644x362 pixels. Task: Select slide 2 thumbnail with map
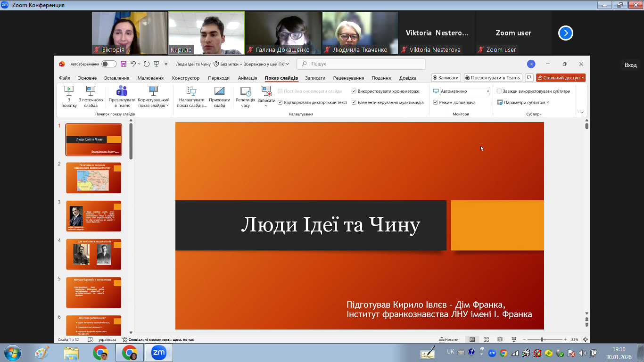pyautogui.click(x=93, y=178)
